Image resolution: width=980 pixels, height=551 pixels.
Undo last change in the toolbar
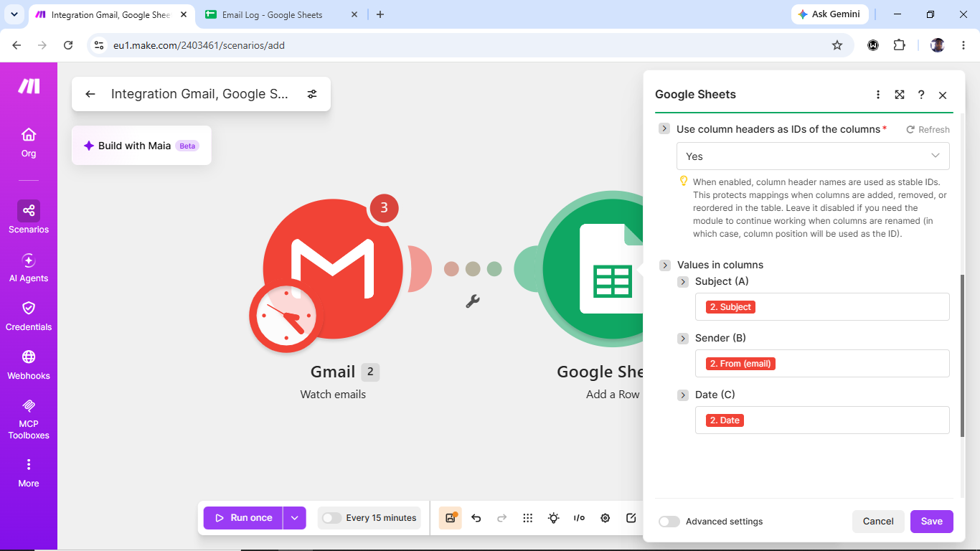476,518
